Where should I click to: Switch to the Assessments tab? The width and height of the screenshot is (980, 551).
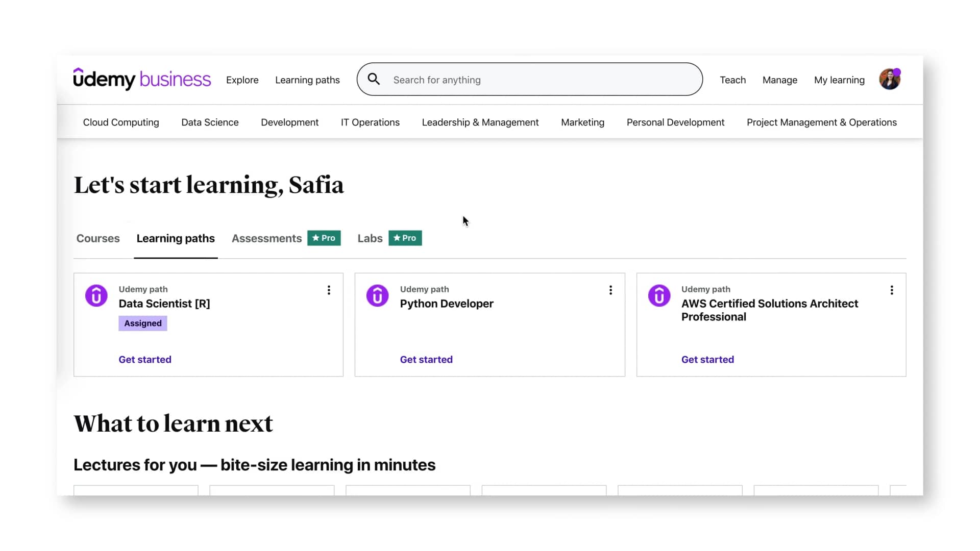pyautogui.click(x=266, y=238)
